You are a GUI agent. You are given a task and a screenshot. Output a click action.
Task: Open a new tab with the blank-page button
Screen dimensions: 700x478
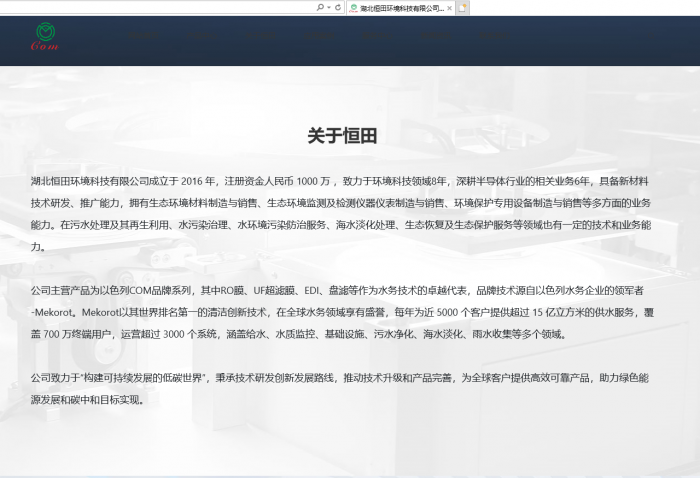click(462, 8)
